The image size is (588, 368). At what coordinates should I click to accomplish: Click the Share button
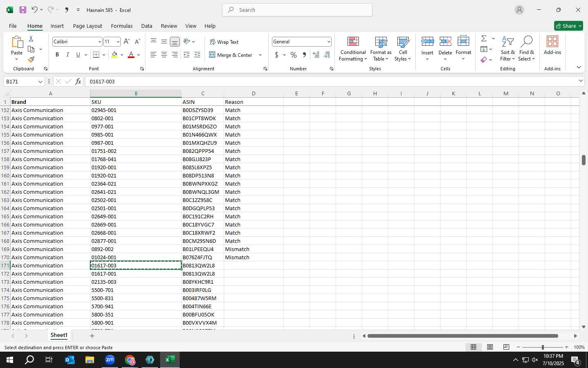click(x=568, y=26)
